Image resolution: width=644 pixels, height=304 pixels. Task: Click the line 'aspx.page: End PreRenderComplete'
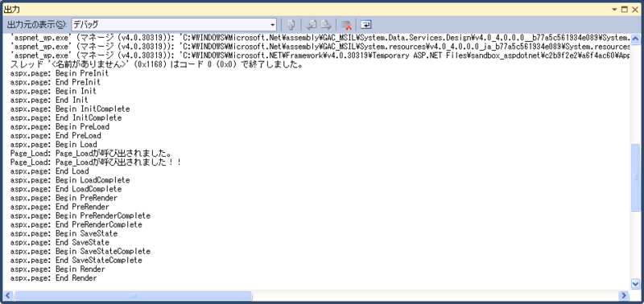point(76,225)
